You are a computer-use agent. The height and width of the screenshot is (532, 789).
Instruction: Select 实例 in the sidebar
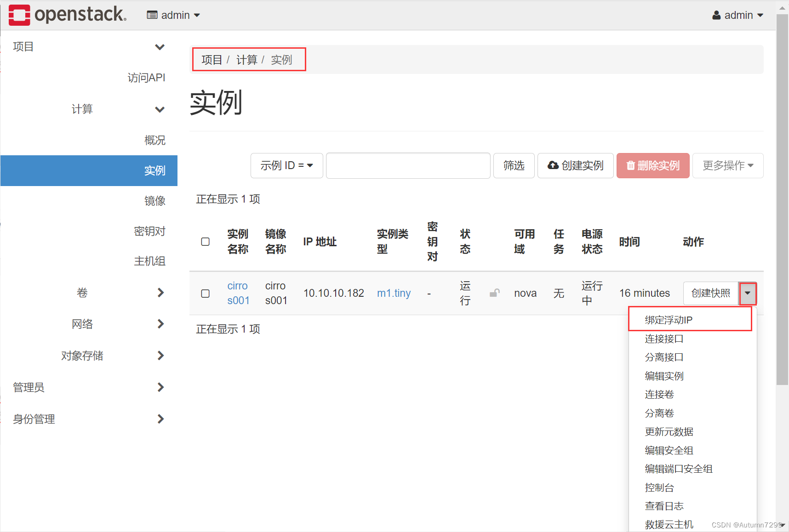tap(89, 170)
